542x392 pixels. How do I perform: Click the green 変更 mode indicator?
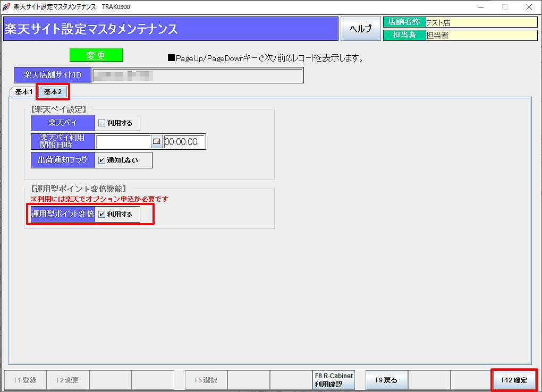96,56
